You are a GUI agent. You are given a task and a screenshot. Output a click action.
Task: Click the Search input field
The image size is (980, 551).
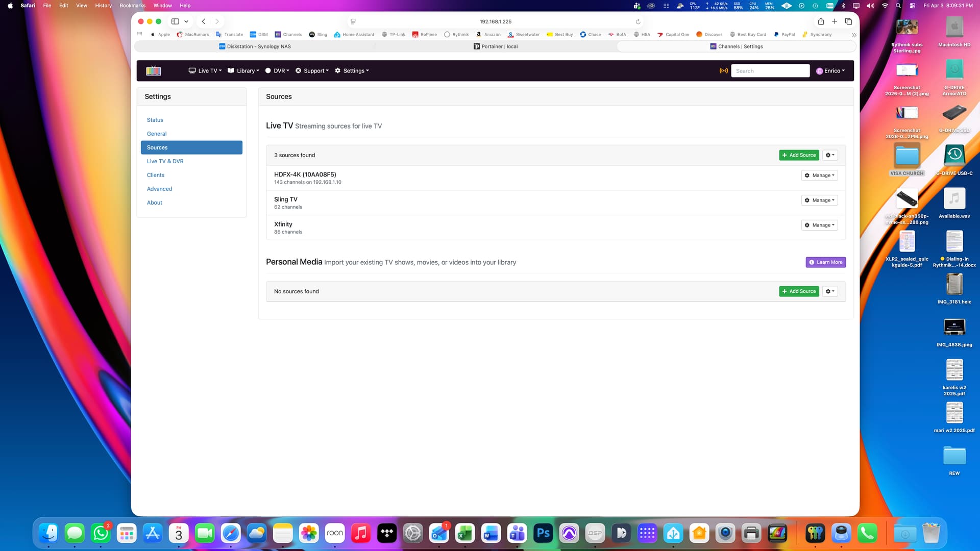point(770,71)
